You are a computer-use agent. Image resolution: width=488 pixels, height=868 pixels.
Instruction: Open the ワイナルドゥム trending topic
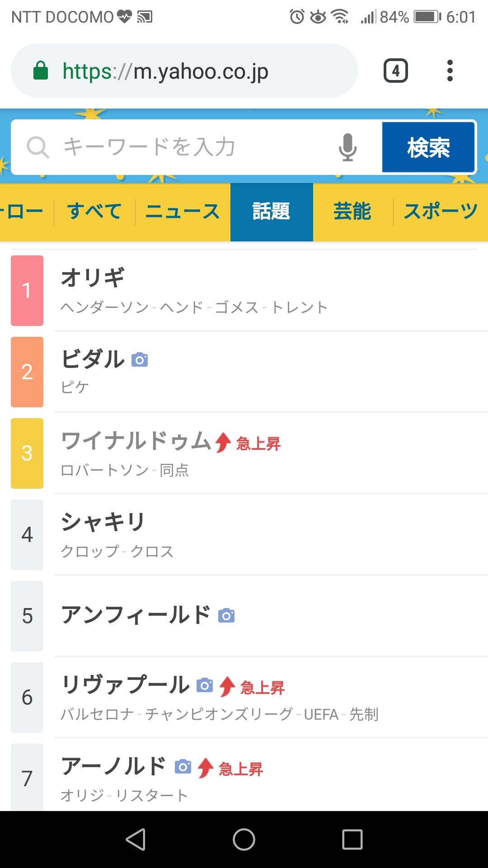136,441
